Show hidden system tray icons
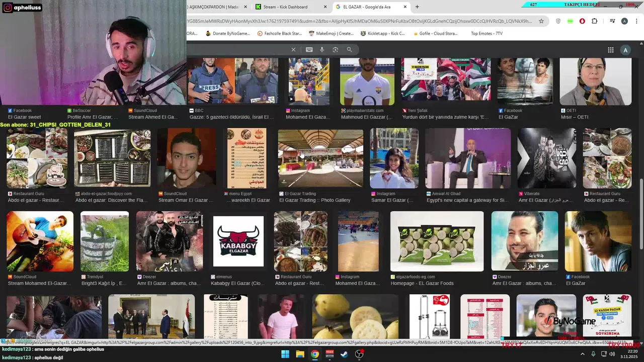This screenshot has height=362, width=644. click(583, 354)
